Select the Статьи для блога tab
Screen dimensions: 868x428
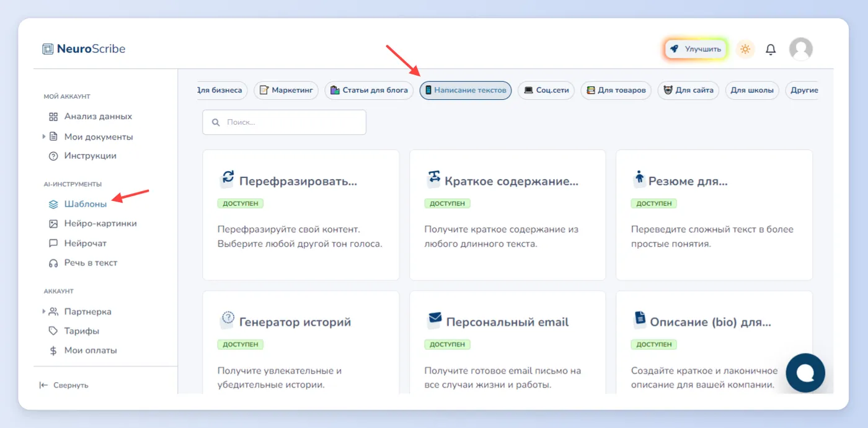[x=369, y=90]
